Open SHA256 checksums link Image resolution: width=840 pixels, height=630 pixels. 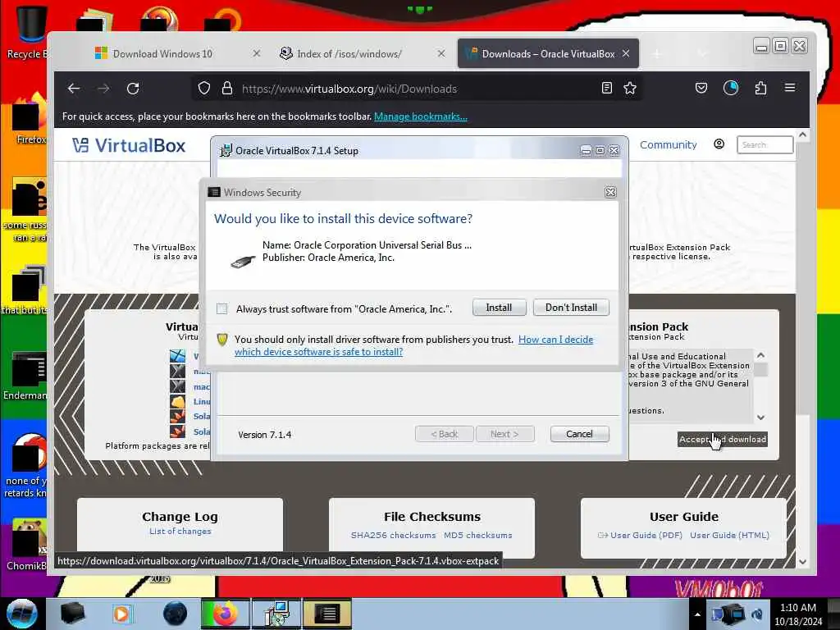[x=393, y=535]
